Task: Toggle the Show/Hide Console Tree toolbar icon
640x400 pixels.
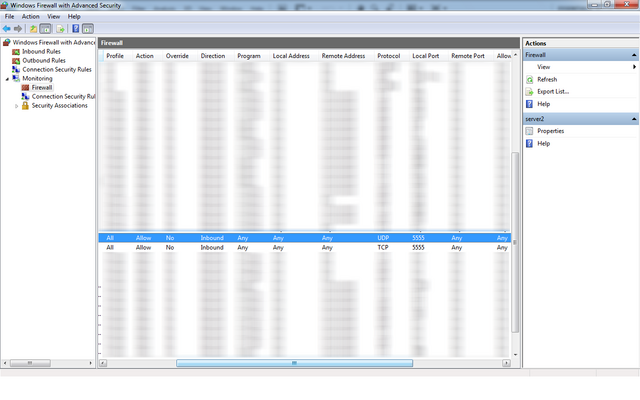Action: (45, 29)
